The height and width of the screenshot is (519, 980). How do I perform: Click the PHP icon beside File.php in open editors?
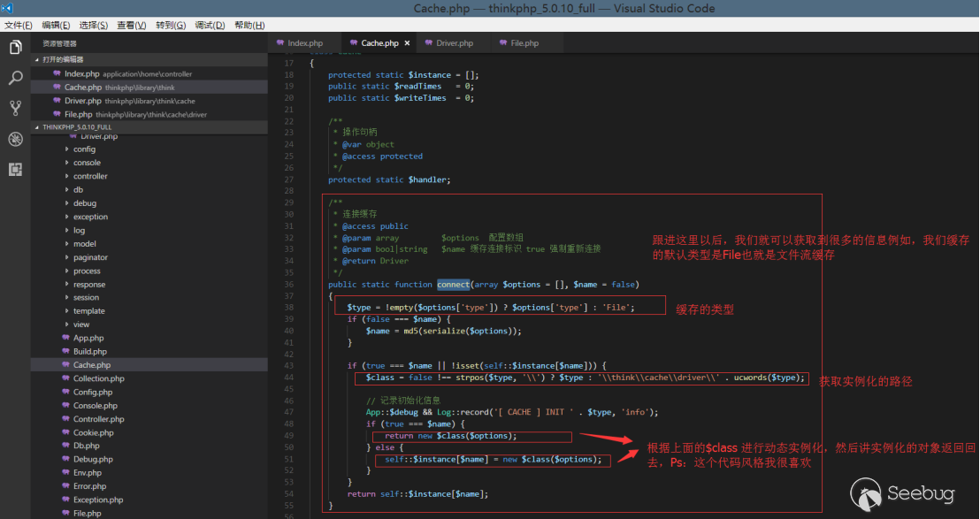point(57,114)
